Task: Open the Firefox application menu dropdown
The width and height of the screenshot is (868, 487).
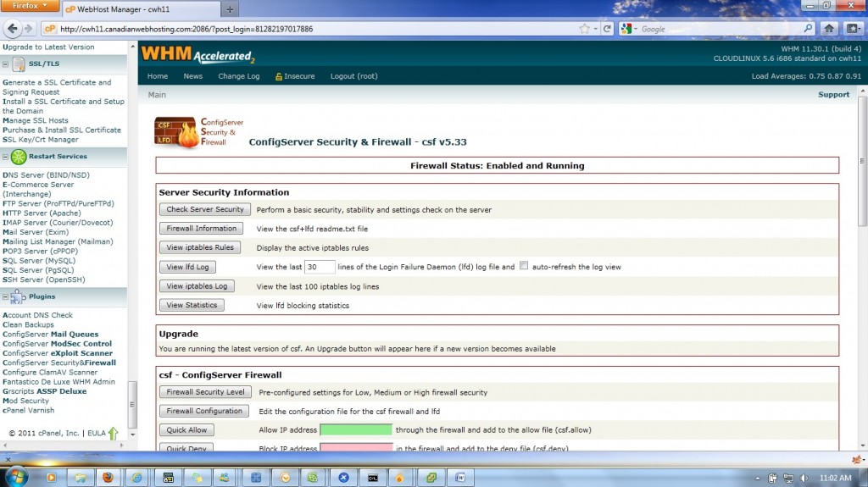Action: pos(30,6)
